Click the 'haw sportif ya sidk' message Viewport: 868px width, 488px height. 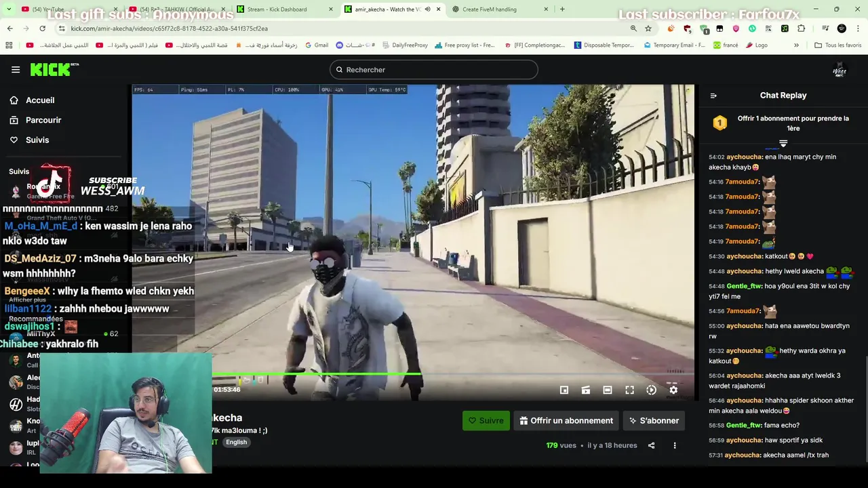click(x=793, y=441)
